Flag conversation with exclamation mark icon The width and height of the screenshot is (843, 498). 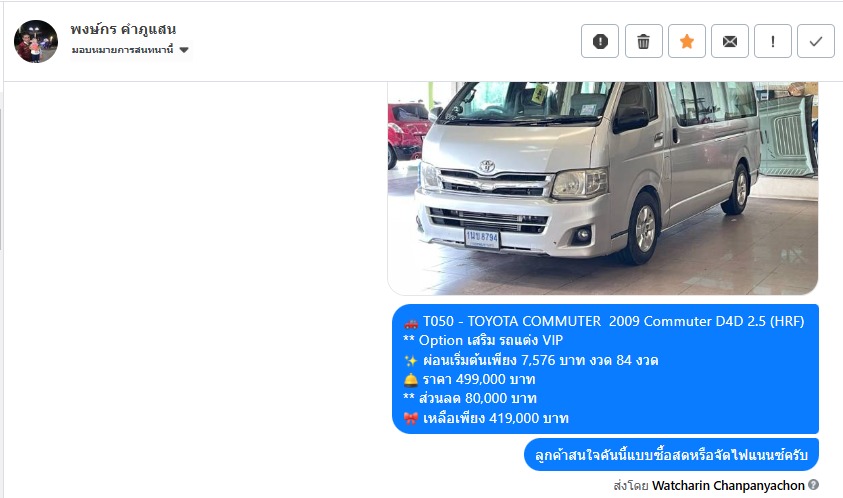click(773, 41)
